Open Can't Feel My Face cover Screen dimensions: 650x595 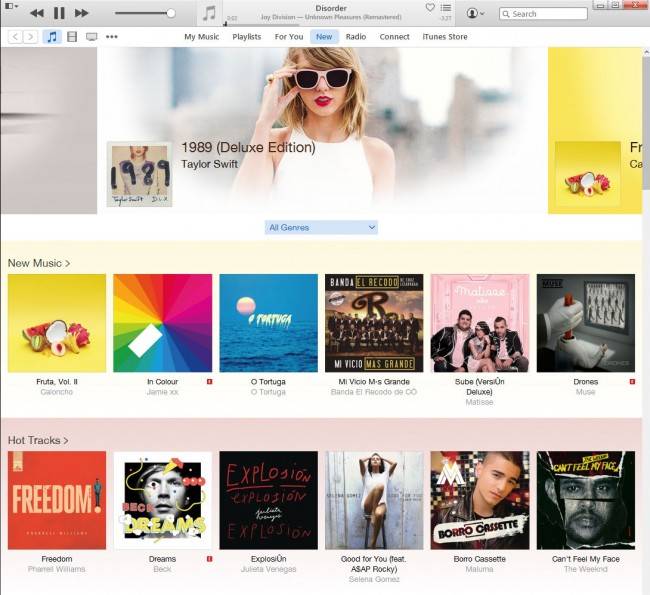tap(586, 500)
